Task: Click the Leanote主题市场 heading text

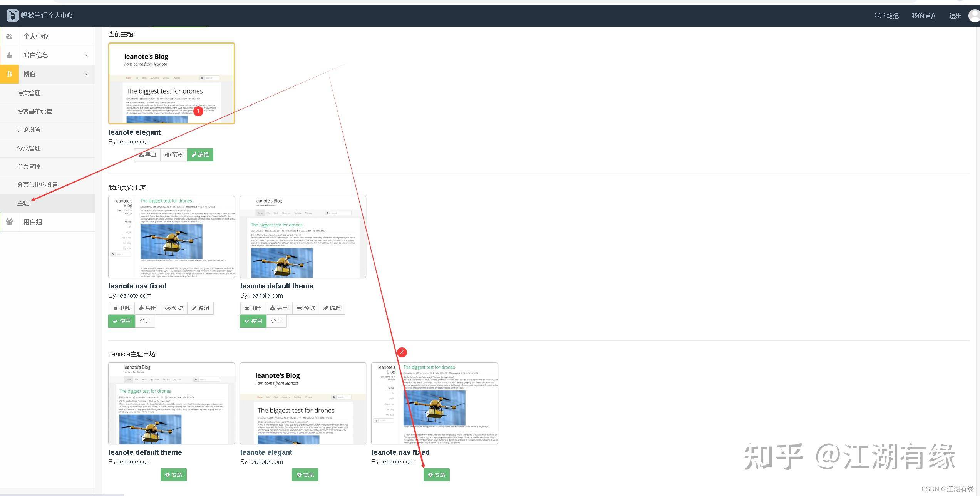Action: click(132, 354)
